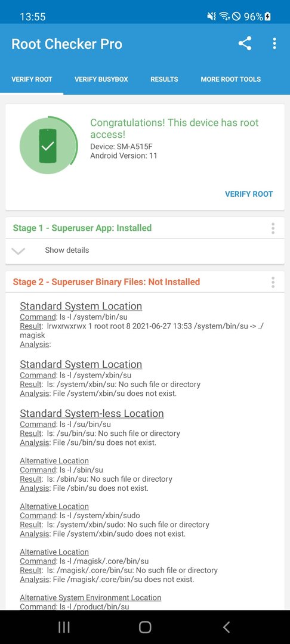Open the three-dot overflow menu in app bar
290x644 pixels.
pyautogui.click(x=274, y=44)
